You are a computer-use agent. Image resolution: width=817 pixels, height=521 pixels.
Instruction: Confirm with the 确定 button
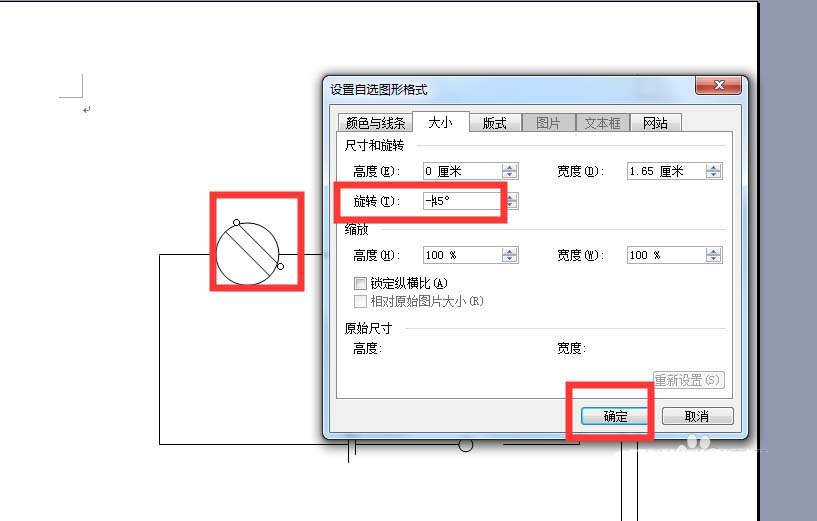(615, 416)
